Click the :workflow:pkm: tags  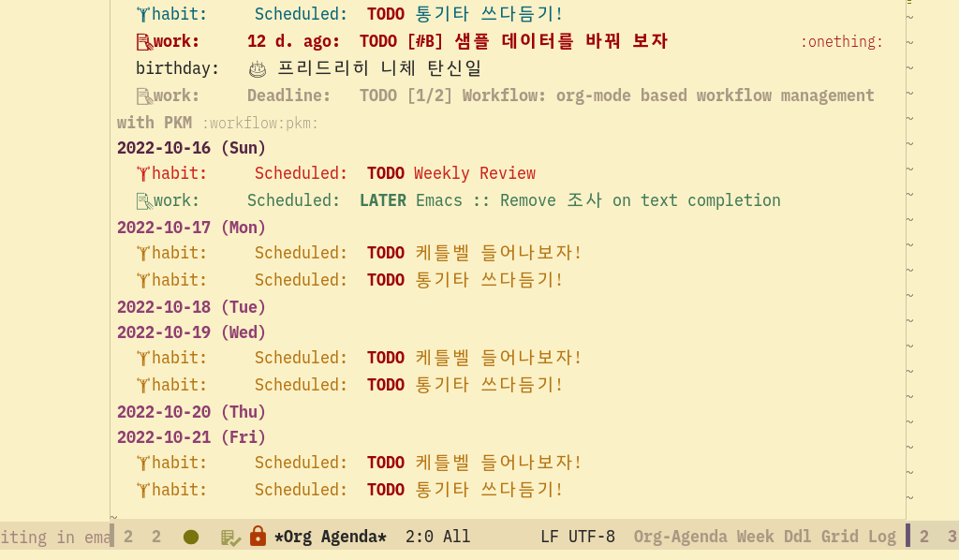[x=260, y=124]
